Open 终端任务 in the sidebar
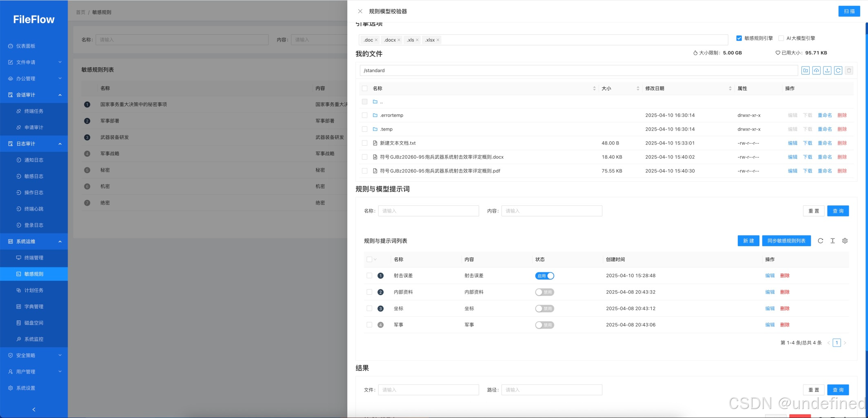 pyautogui.click(x=34, y=111)
